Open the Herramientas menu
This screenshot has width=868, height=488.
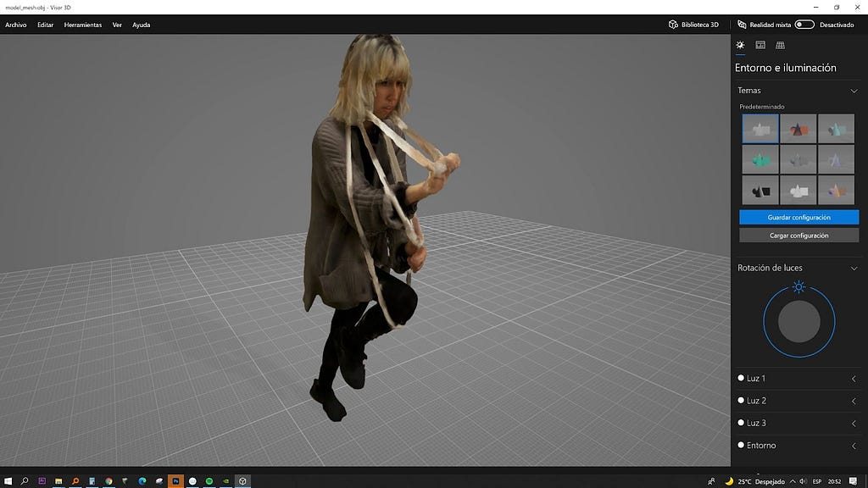pos(83,25)
